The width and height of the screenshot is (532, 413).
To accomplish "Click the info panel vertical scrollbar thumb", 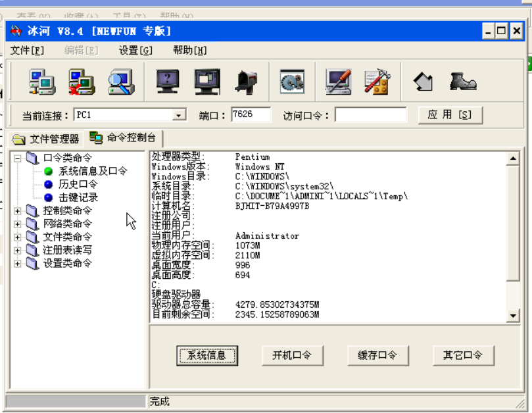I will [x=513, y=223].
